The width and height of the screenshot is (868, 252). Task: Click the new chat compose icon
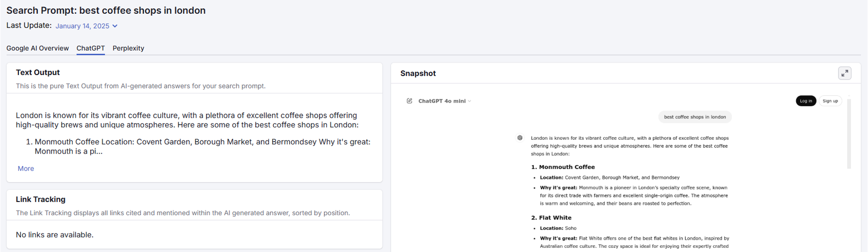(409, 101)
